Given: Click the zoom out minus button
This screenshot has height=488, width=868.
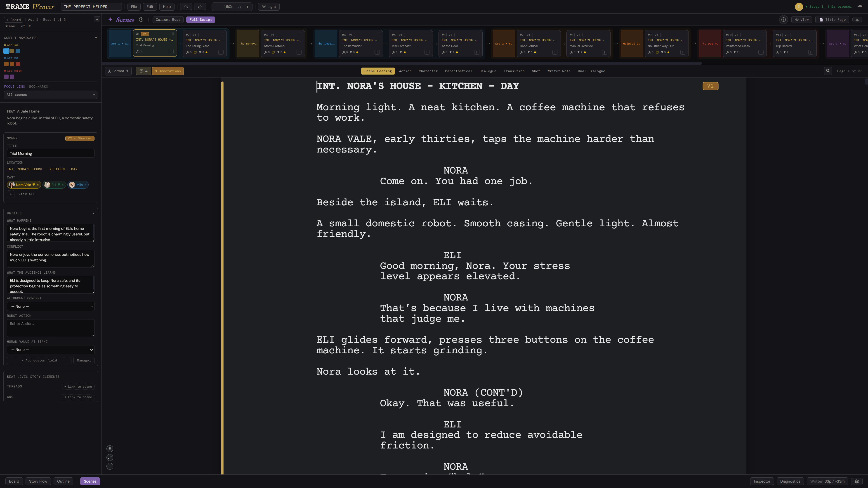Looking at the screenshot, I should pos(216,7).
